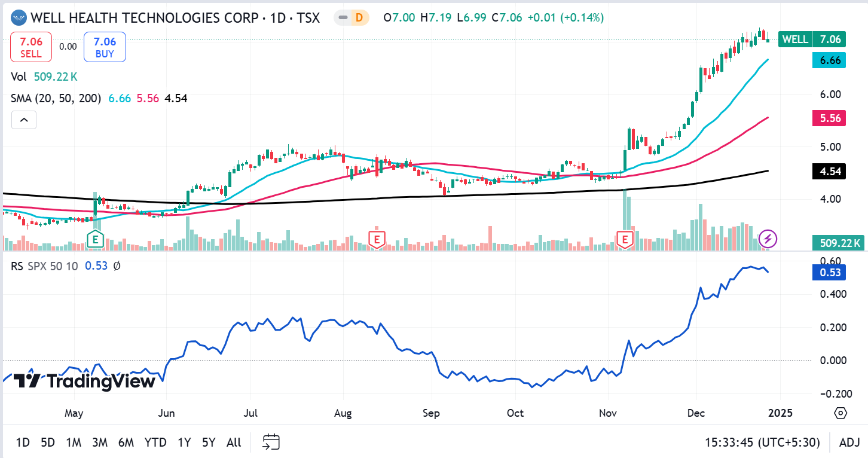Select the All time range

click(x=234, y=442)
